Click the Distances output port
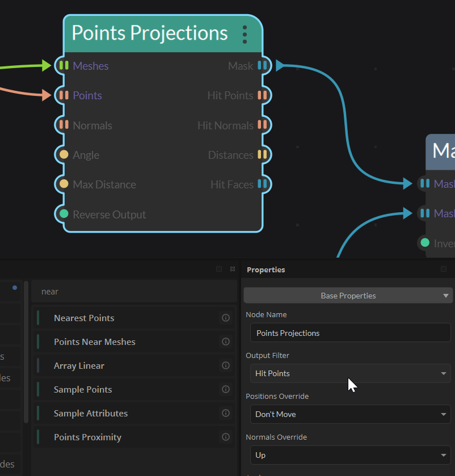 click(262, 154)
